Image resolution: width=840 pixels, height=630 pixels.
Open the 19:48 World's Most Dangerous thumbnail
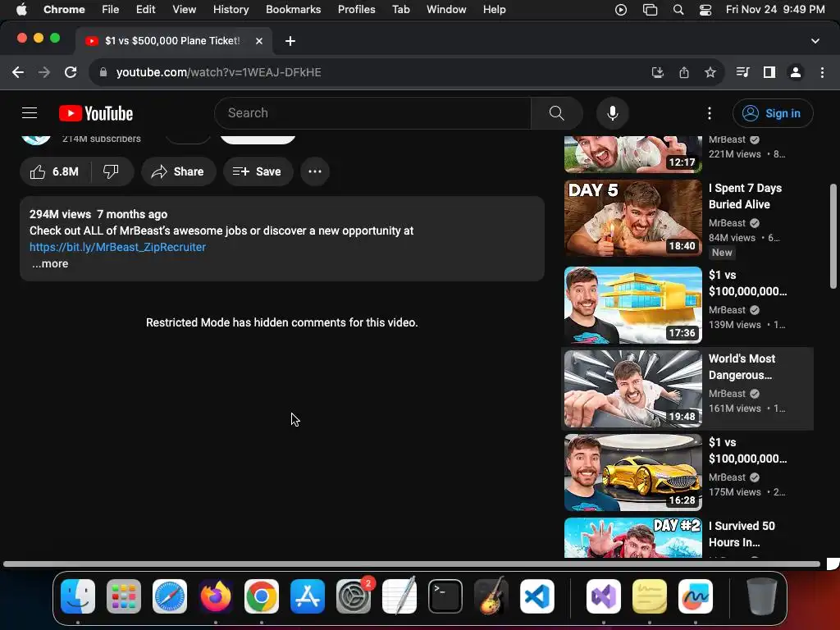[633, 388]
